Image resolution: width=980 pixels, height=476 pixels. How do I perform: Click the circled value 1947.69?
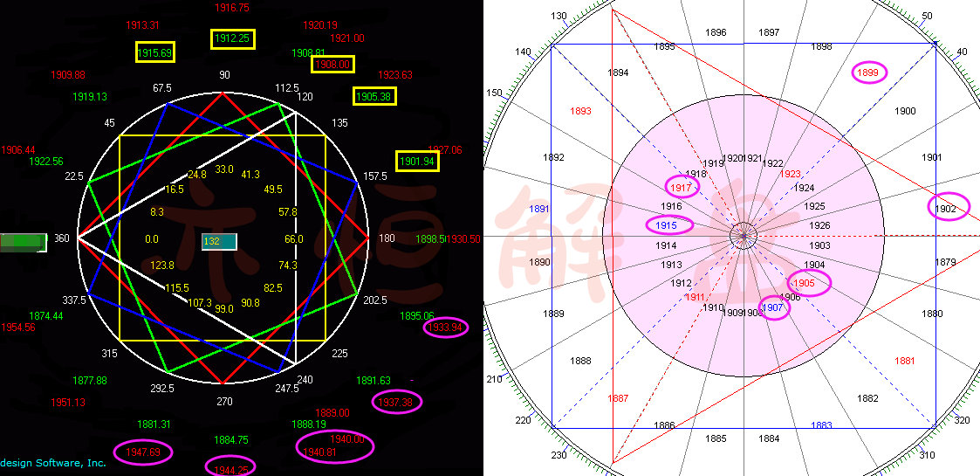(x=143, y=452)
